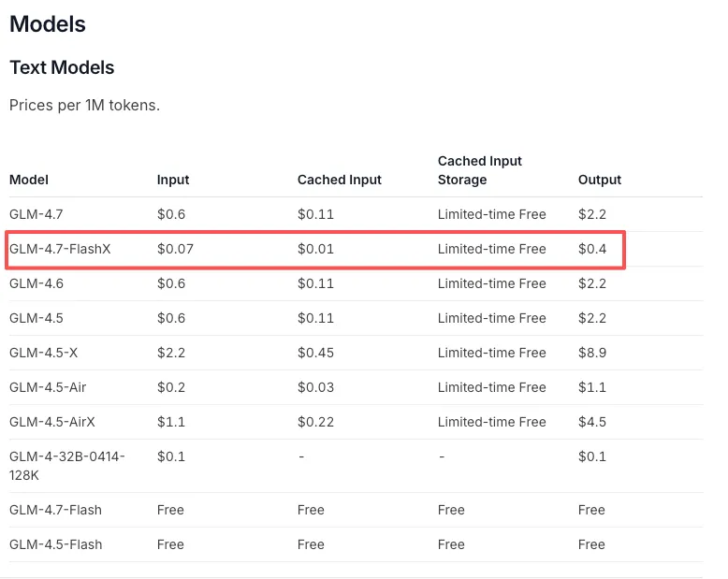The image size is (728, 579).
Task: Click the Output column header
Action: pyautogui.click(x=600, y=180)
